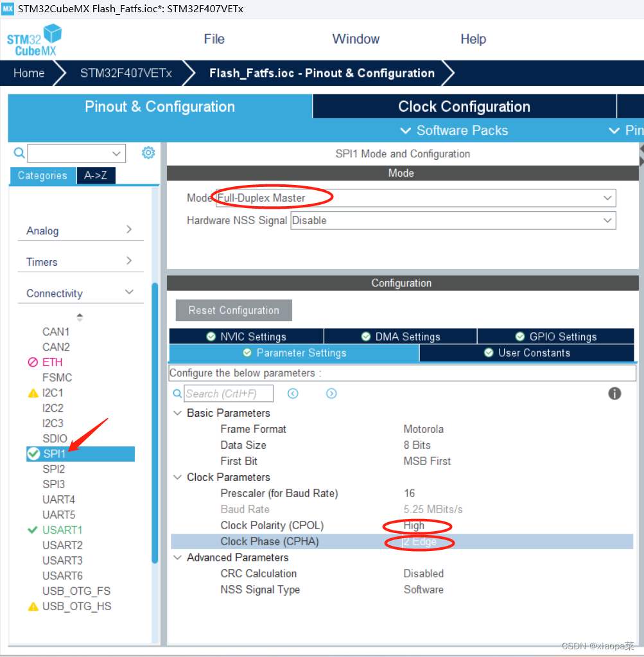The height and width of the screenshot is (657, 644).
Task: Open the categories settings gear icon
Action: (148, 152)
